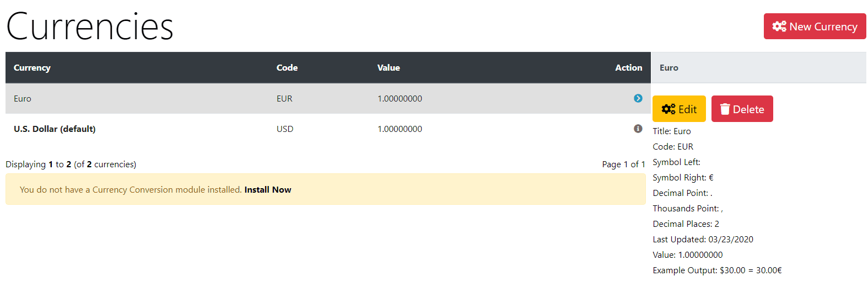Screen dimensions: 868x292
Task: Delete the Euro currency
Action: pyautogui.click(x=742, y=109)
